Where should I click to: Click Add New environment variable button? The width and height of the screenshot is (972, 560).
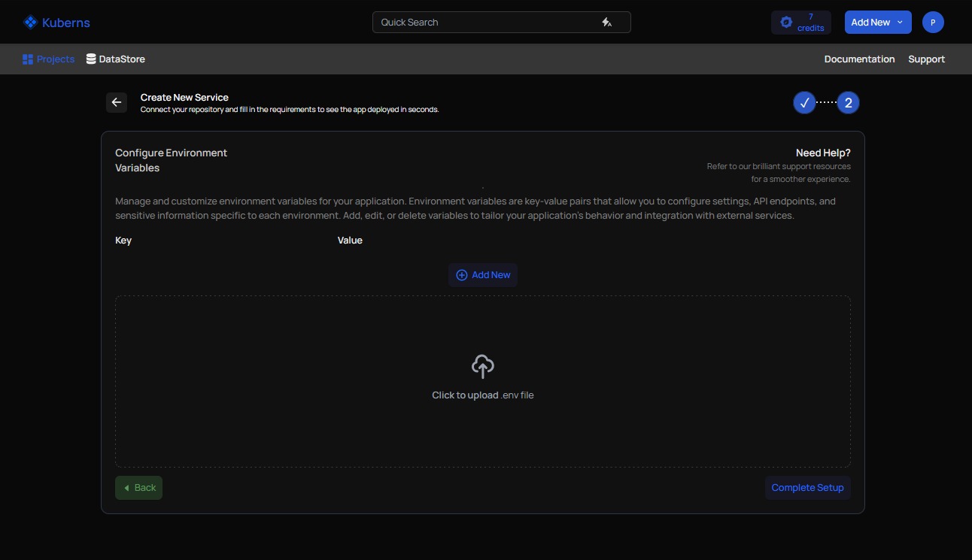click(x=483, y=275)
